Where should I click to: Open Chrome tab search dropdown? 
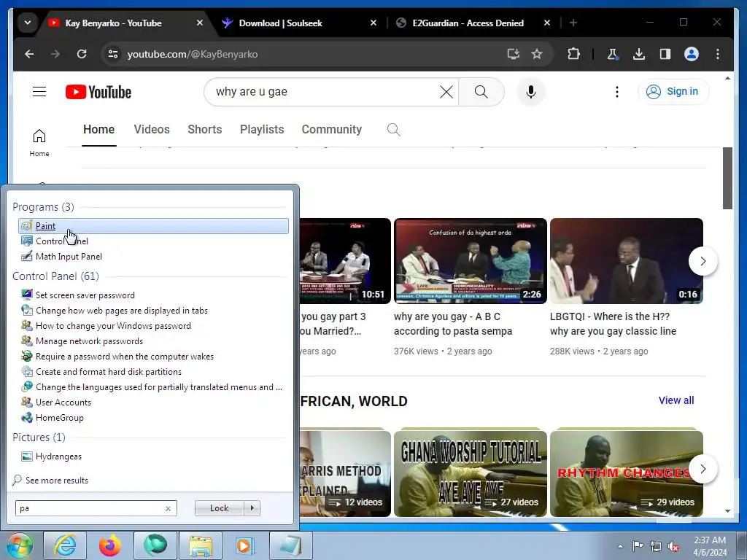coord(28,23)
